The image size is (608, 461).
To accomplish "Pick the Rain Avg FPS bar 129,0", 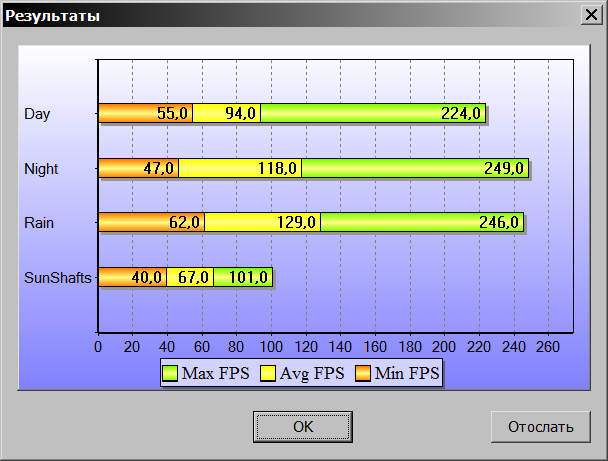I will point(263,222).
